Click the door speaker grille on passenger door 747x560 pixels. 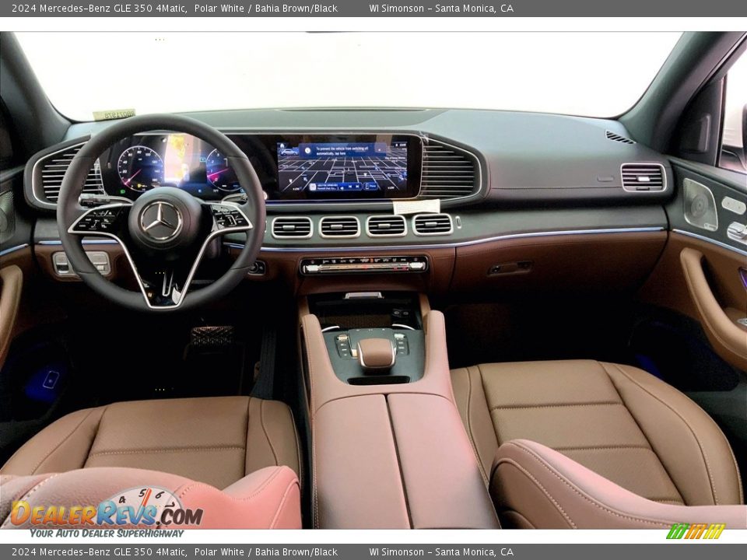[699, 205]
